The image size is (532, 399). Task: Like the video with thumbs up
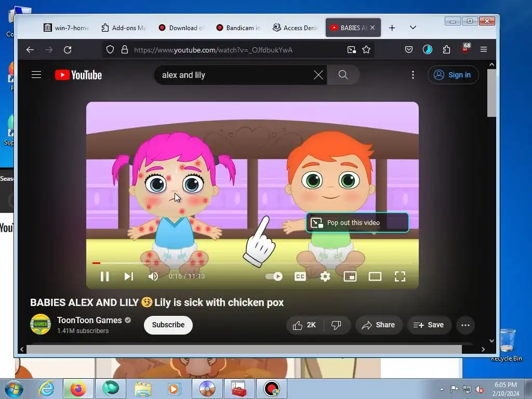tap(304, 325)
